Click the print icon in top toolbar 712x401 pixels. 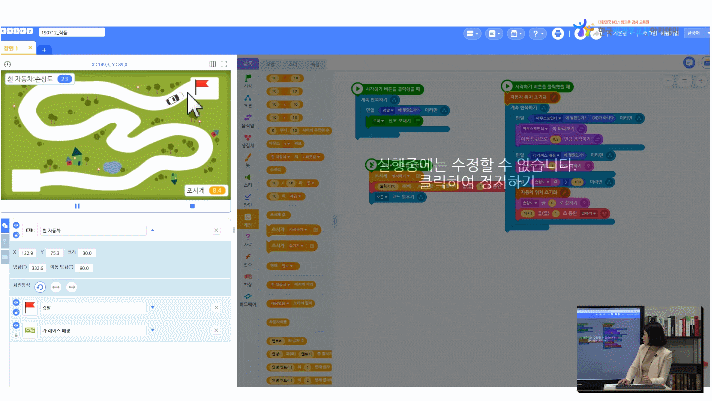click(x=558, y=34)
